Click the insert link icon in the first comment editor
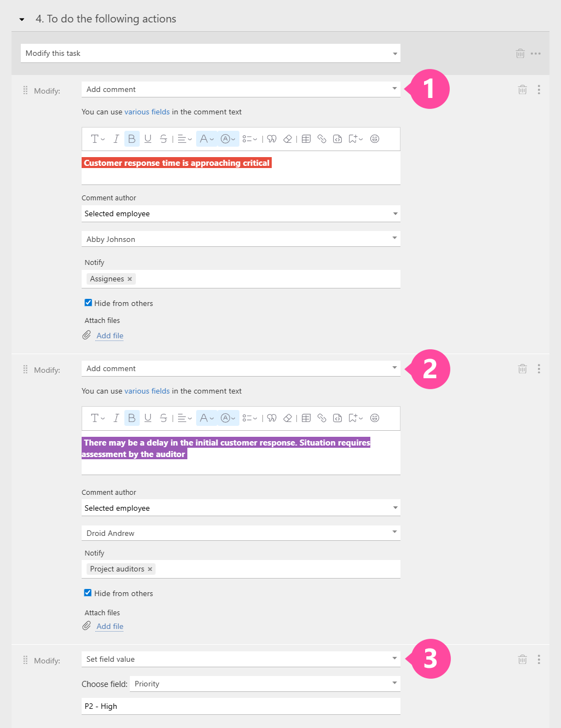This screenshot has height=728, width=561. 322,139
